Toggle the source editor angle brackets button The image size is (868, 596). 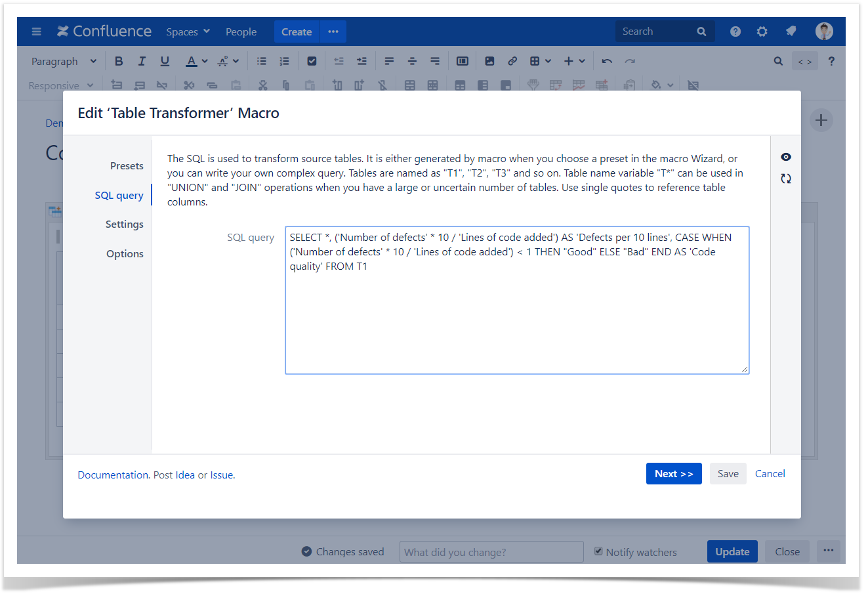pyautogui.click(x=804, y=62)
